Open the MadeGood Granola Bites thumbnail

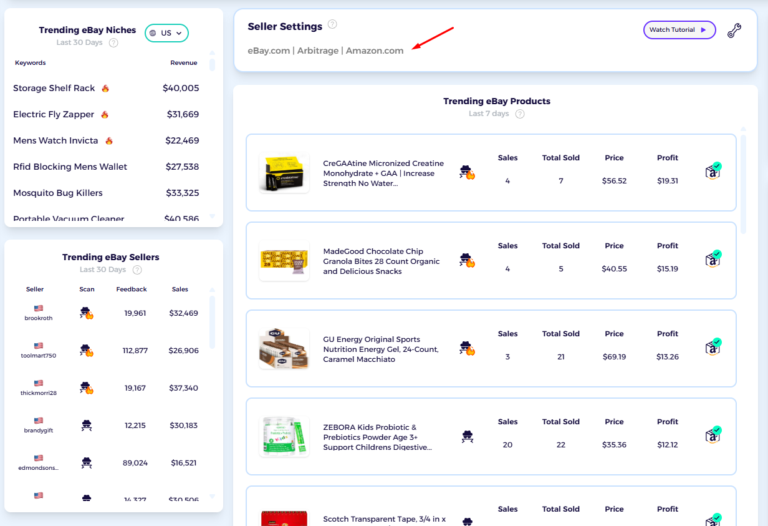[284, 261]
